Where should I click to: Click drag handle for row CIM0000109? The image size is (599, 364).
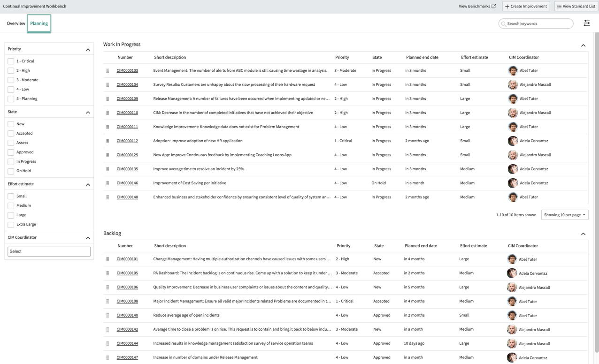(108, 99)
